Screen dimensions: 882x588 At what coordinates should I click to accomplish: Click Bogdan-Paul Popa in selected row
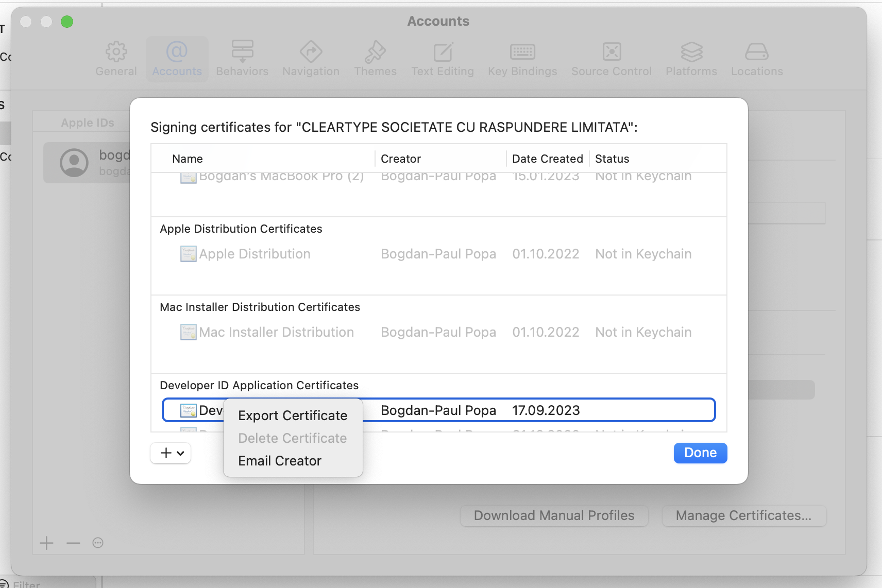click(438, 410)
